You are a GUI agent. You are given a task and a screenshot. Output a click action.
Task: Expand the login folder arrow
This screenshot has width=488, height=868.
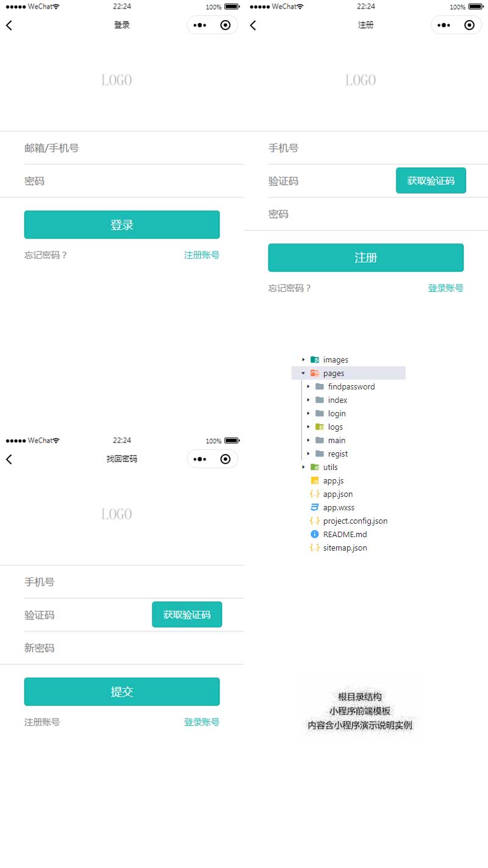pyautogui.click(x=308, y=413)
